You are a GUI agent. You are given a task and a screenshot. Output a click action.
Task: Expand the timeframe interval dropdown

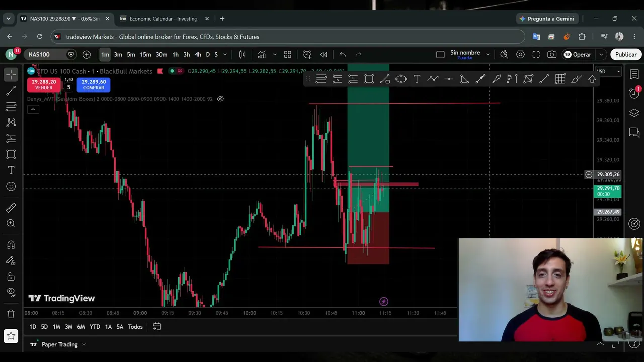(225, 54)
